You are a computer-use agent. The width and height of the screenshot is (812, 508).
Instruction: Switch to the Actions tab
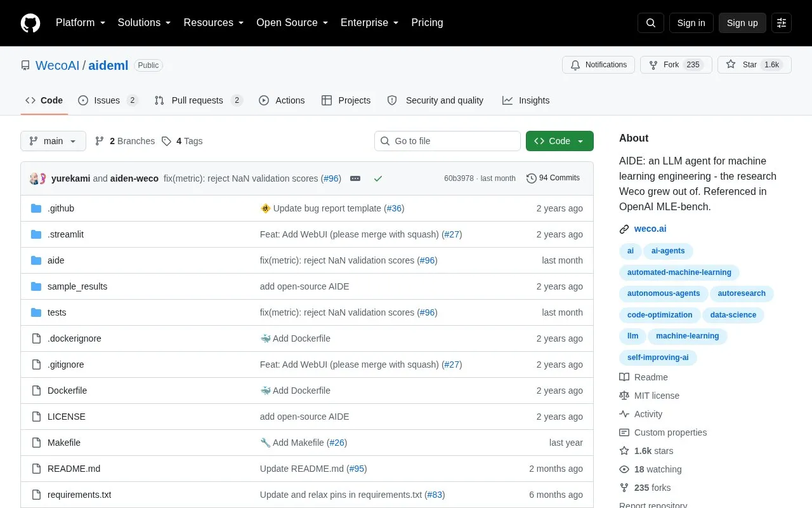282,100
